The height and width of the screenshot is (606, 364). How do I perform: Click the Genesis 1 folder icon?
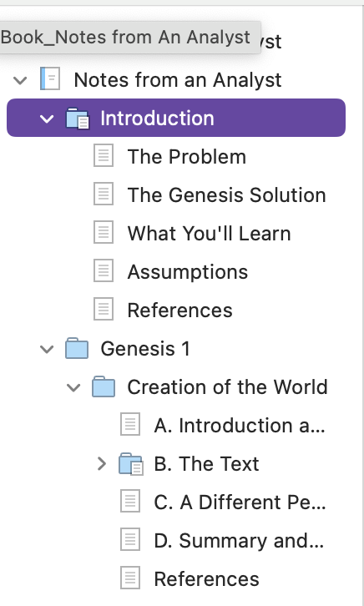[x=77, y=348]
